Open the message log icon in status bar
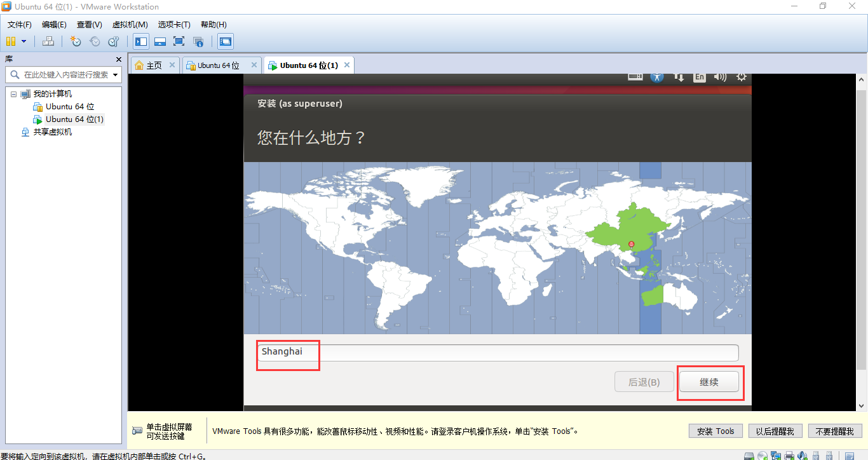Screen dimensions: 868x460 tap(850, 456)
